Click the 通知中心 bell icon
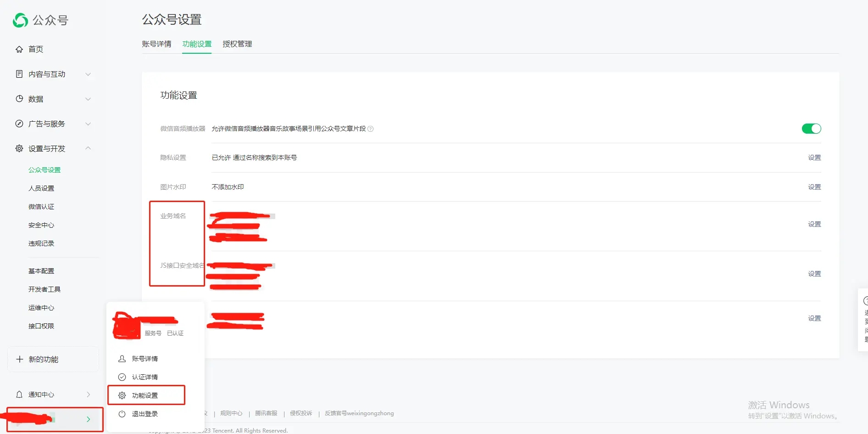This screenshot has width=868, height=434. pos(19,395)
